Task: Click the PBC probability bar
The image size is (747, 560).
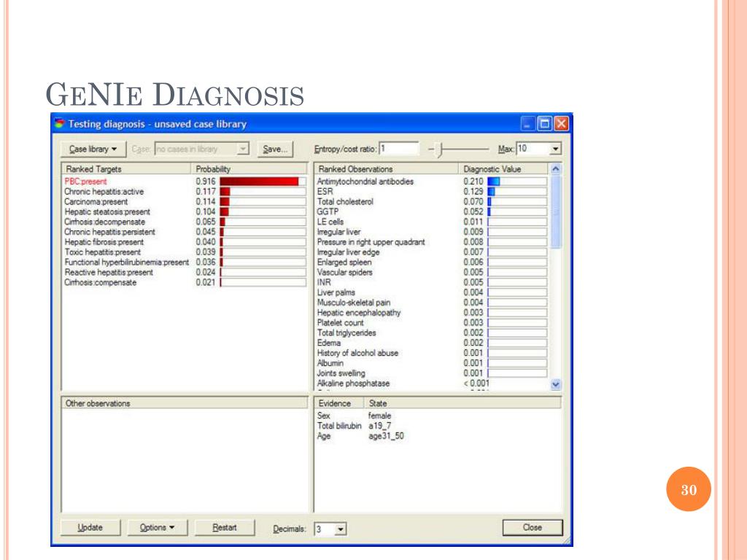Action: (x=263, y=182)
